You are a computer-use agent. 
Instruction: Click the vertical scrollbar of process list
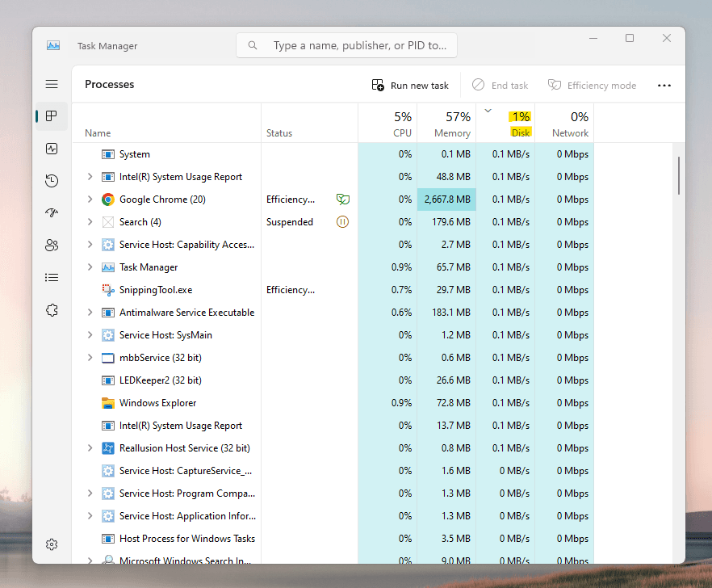679,175
